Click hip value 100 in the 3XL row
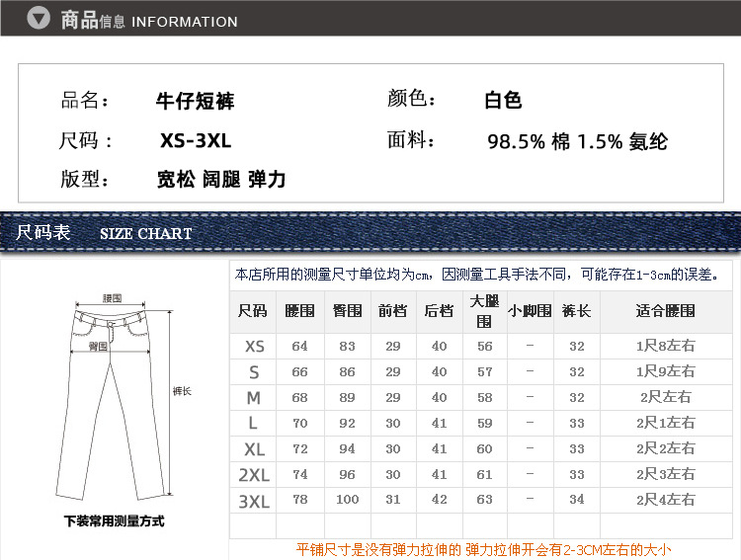Screen dimensions: 741x560 point(348,500)
